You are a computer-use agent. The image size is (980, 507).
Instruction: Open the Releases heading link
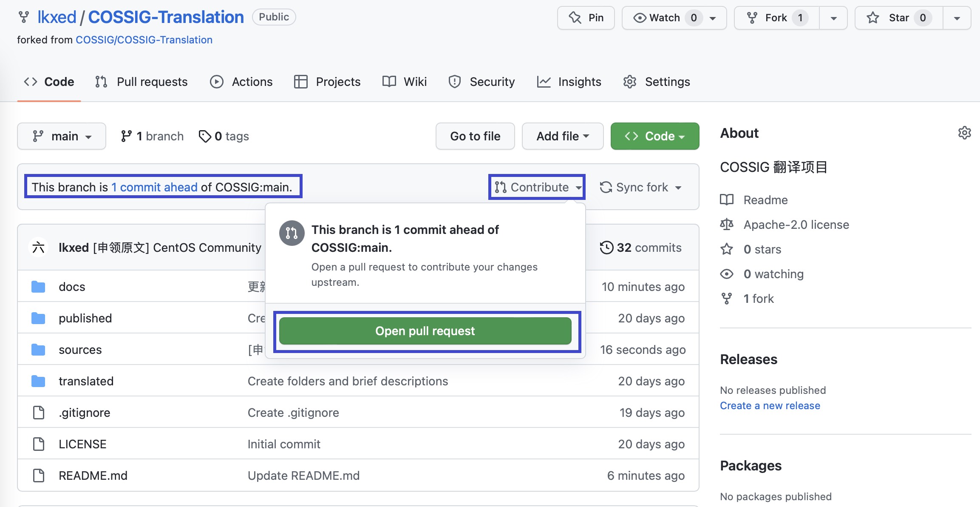point(748,359)
